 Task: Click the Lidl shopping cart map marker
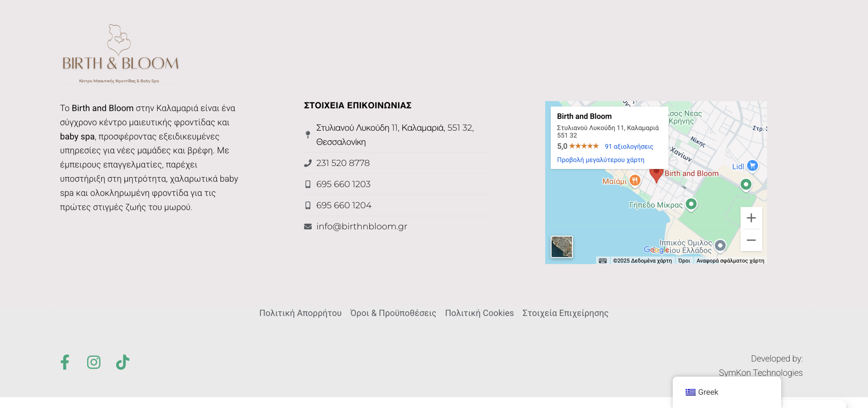[752, 166]
